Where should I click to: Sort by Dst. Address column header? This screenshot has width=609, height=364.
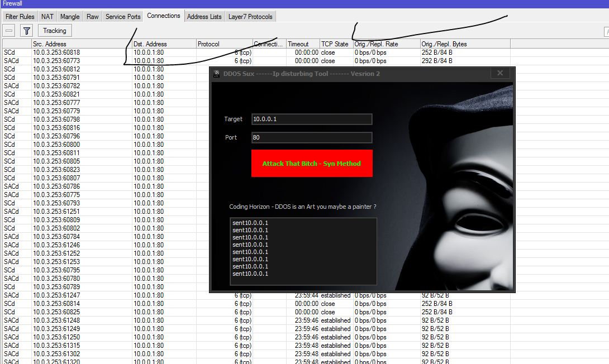pos(164,44)
